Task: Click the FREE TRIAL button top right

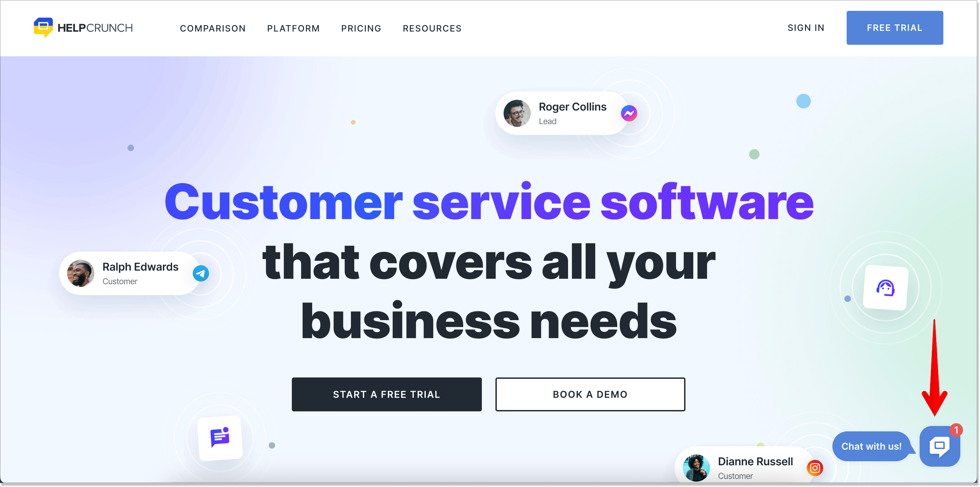Action: click(x=894, y=27)
